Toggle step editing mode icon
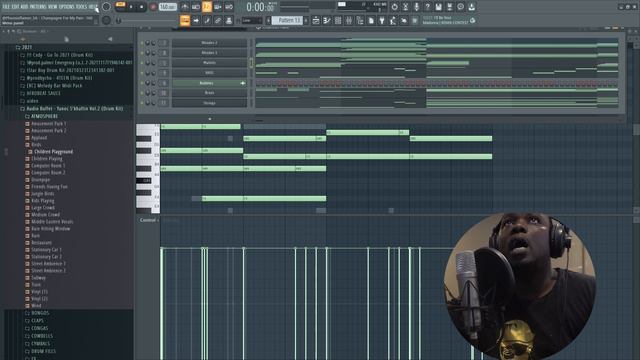 coord(207,20)
